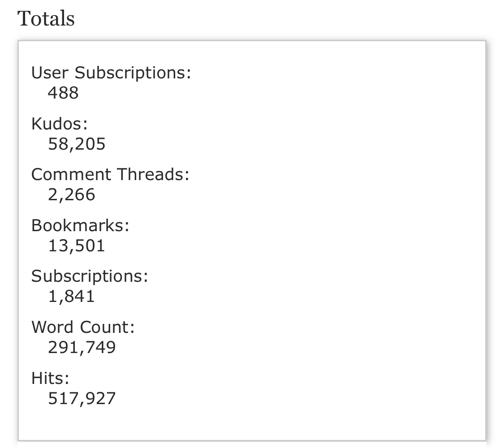Click the Comment Threads label
The width and height of the screenshot is (504, 448).
110,174
